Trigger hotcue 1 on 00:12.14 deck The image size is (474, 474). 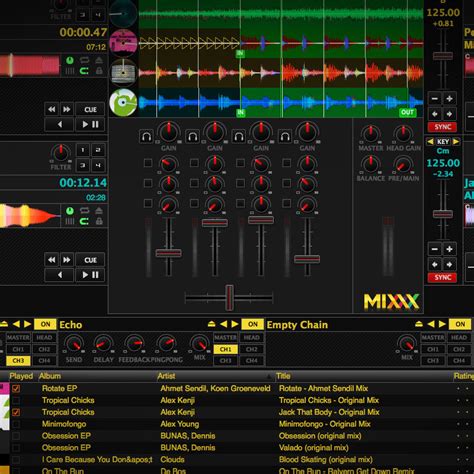click(x=83, y=150)
